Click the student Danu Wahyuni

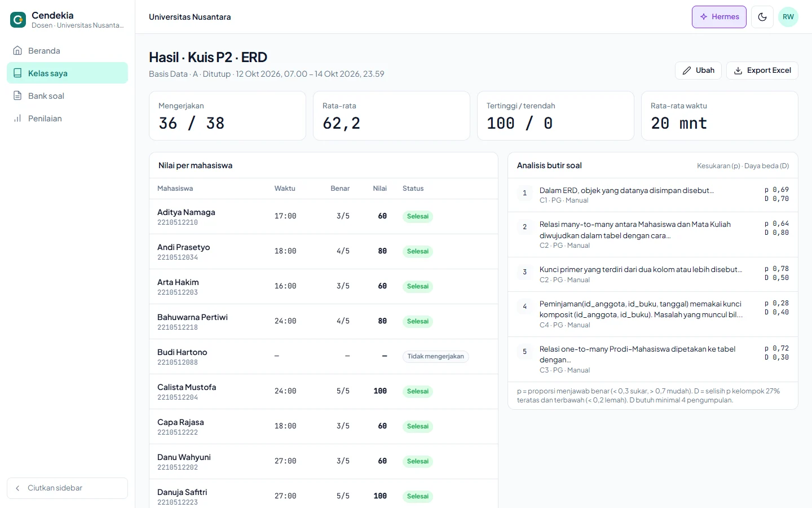tap(184, 457)
